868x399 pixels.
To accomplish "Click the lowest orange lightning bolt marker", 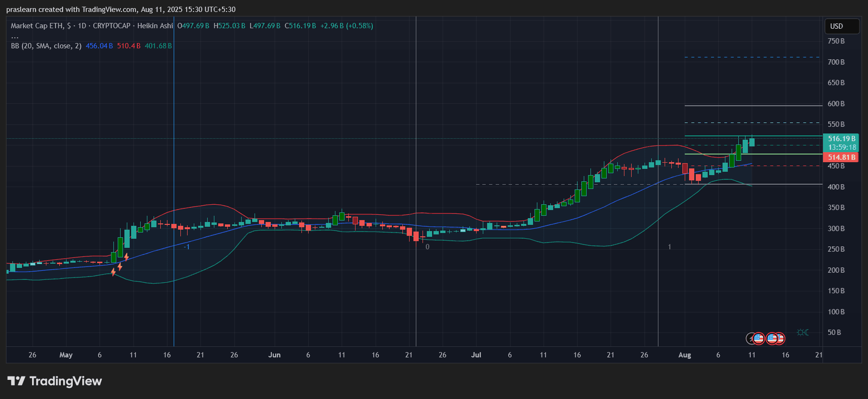I will [x=113, y=272].
